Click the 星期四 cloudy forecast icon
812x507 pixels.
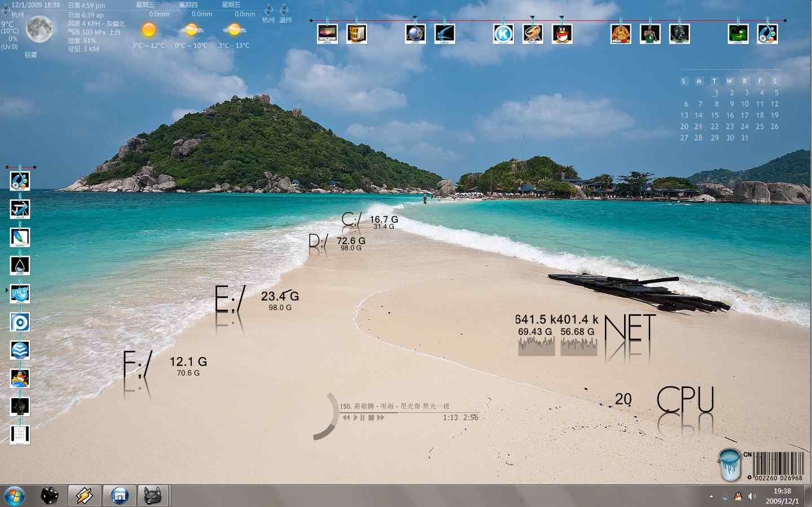191,29
